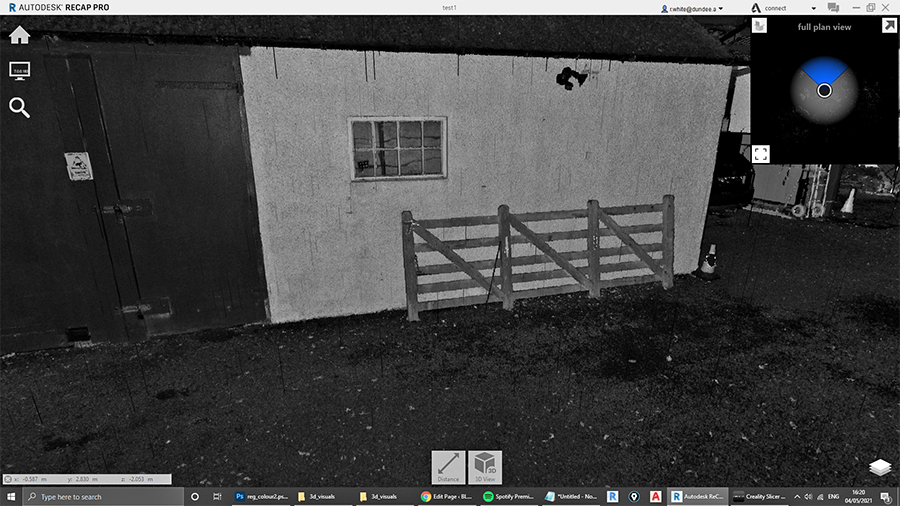Close the coordinates readout bar
900x506 pixels.
[7, 480]
